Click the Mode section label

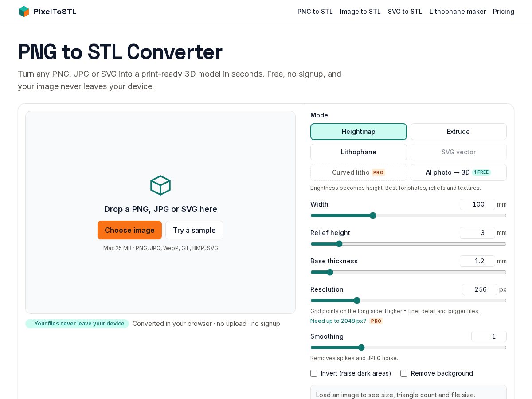click(x=319, y=115)
